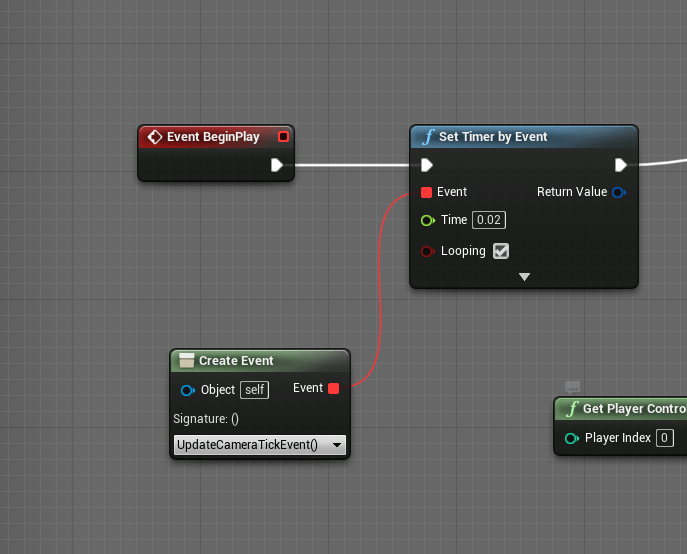Image resolution: width=687 pixels, height=554 pixels.
Task: Click the green Time input pin
Action: pos(427,220)
